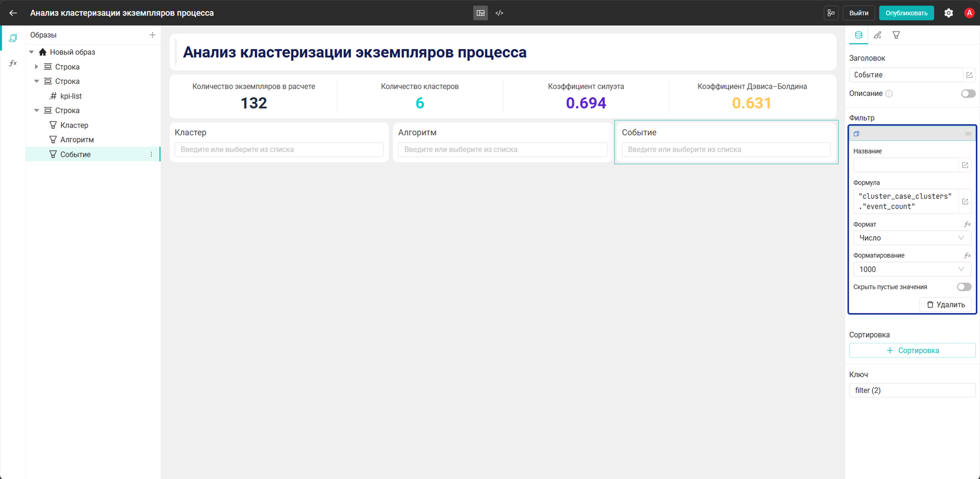This screenshot has height=479, width=980.
Task: Select the Кластер filter in tree
Action: [74, 125]
